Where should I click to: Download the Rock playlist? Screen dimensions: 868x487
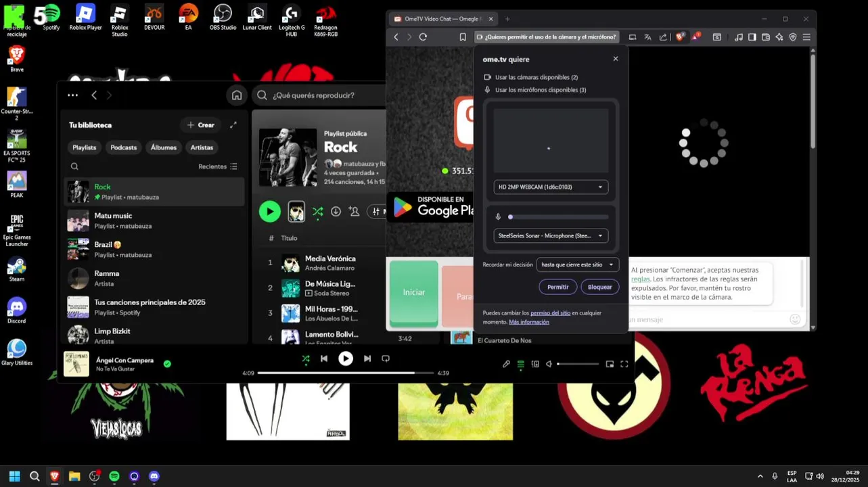(336, 212)
